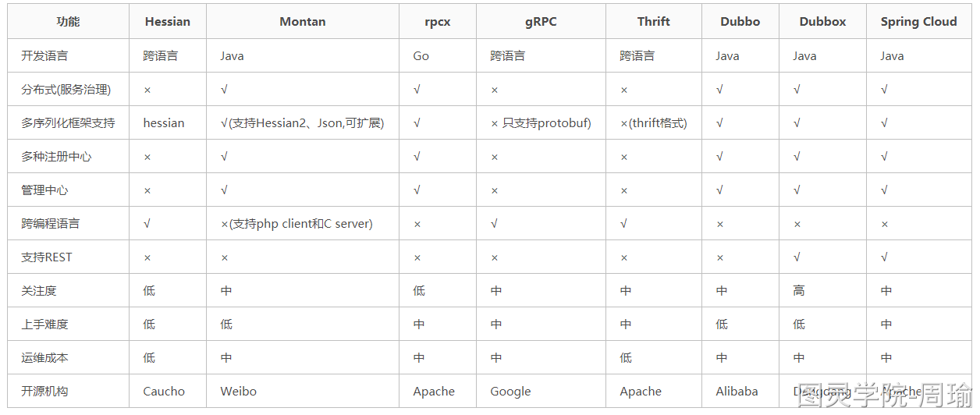Viewport: 980px width, 415px height.
Task: Click the Hessian column header
Action: coord(167,22)
